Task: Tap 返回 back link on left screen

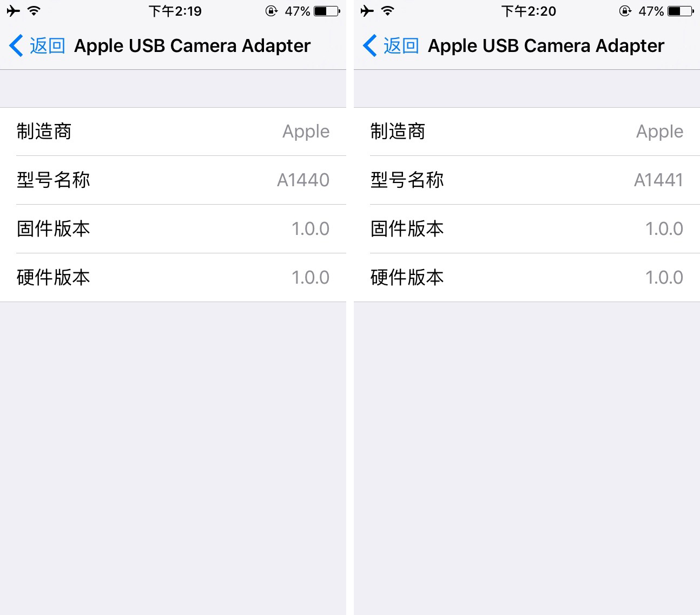Action: point(47,45)
